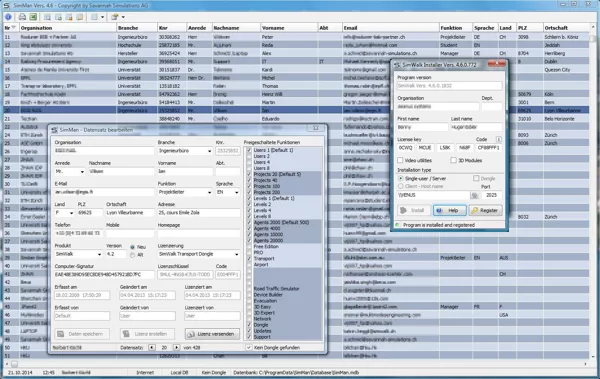Click the S icon of the Datensatz bearbeiten dialog
This screenshot has width=600, height=379.
pyautogui.click(x=54, y=130)
